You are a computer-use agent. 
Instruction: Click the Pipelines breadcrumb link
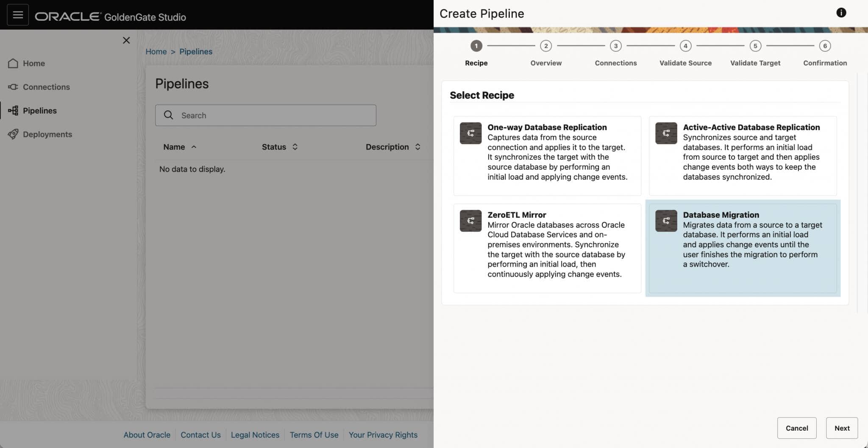[196, 52]
